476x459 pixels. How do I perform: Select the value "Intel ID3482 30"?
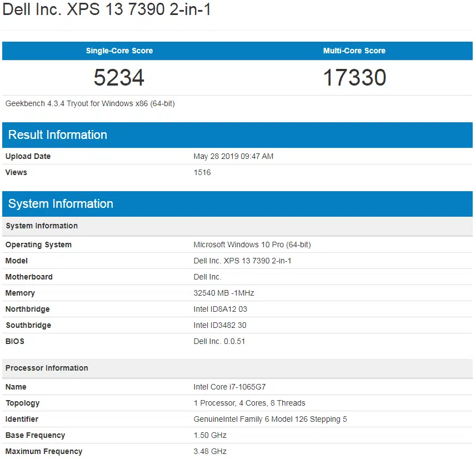pyautogui.click(x=220, y=325)
